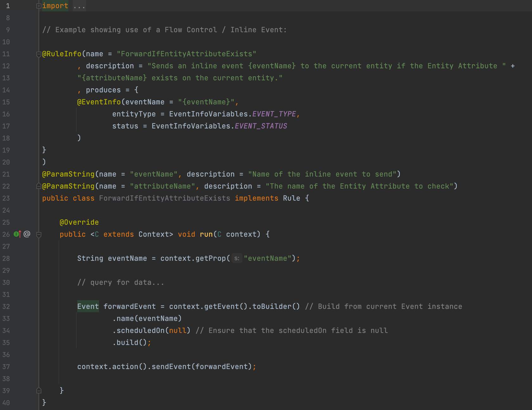Click the EVENT_TYPE constant reference
532x410 pixels.
pyautogui.click(x=274, y=114)
